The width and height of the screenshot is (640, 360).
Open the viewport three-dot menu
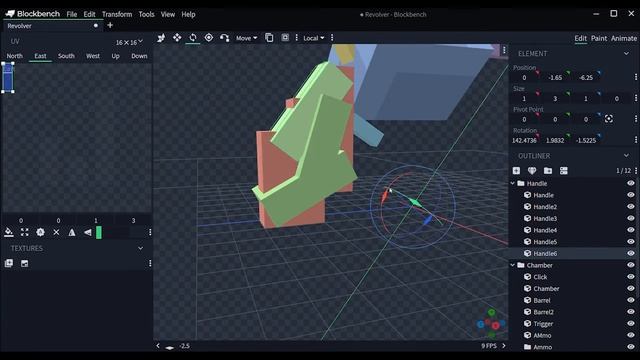click(504, 50)
